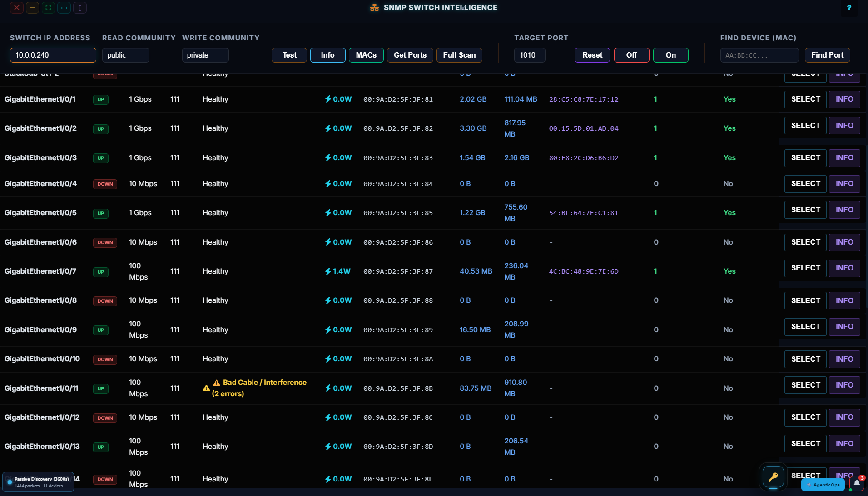Open INFO for GigabitEthernet1/0/3
The height and width of the screenshot is (496, 868).
click(x=844, y=158)
